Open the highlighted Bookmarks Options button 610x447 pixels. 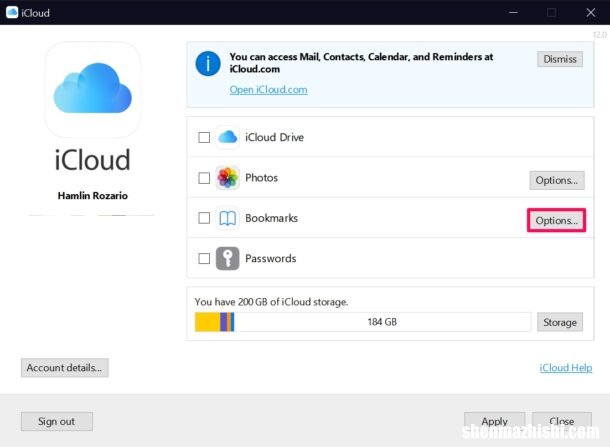pyautogui.click(x=556, y=220)
